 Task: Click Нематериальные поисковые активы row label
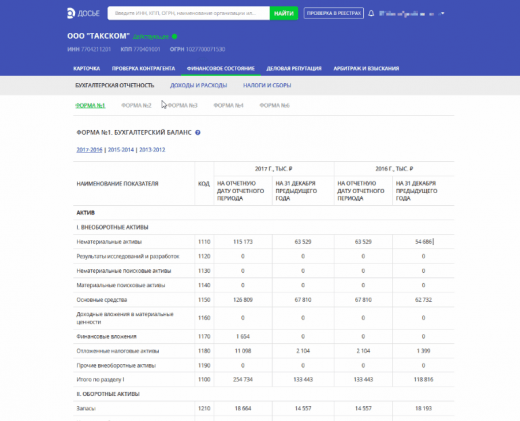(124, 271)
